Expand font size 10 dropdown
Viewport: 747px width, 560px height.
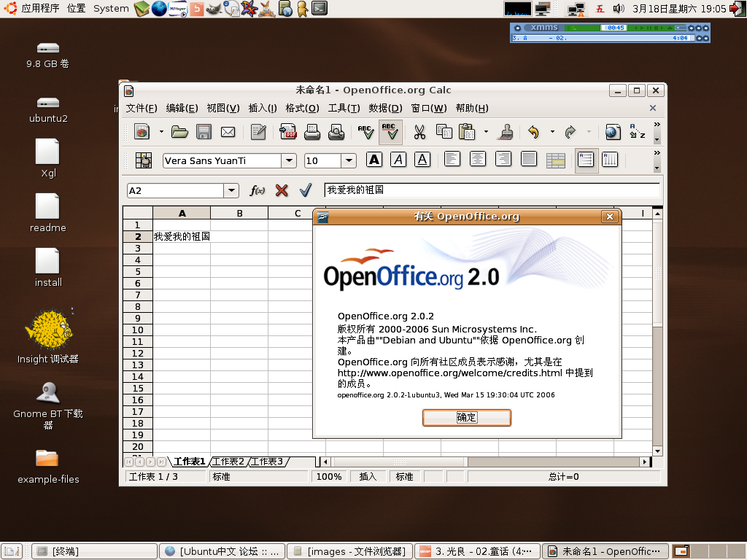pyautogui.click(x=349, y=160)
